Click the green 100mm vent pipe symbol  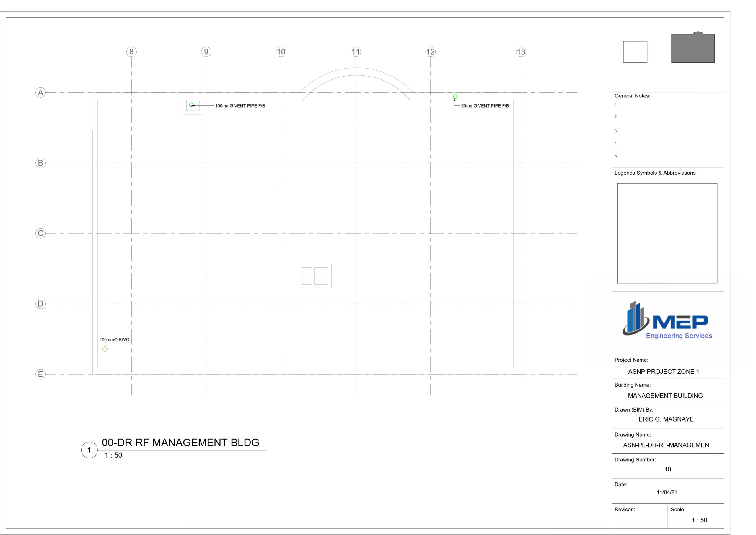(191, 105)
